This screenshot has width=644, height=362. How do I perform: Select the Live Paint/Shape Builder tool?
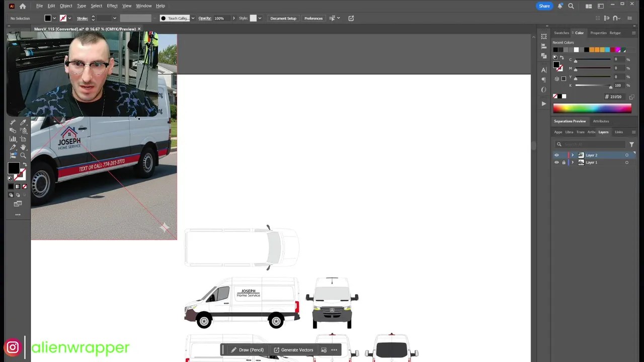tap(13, 130)
